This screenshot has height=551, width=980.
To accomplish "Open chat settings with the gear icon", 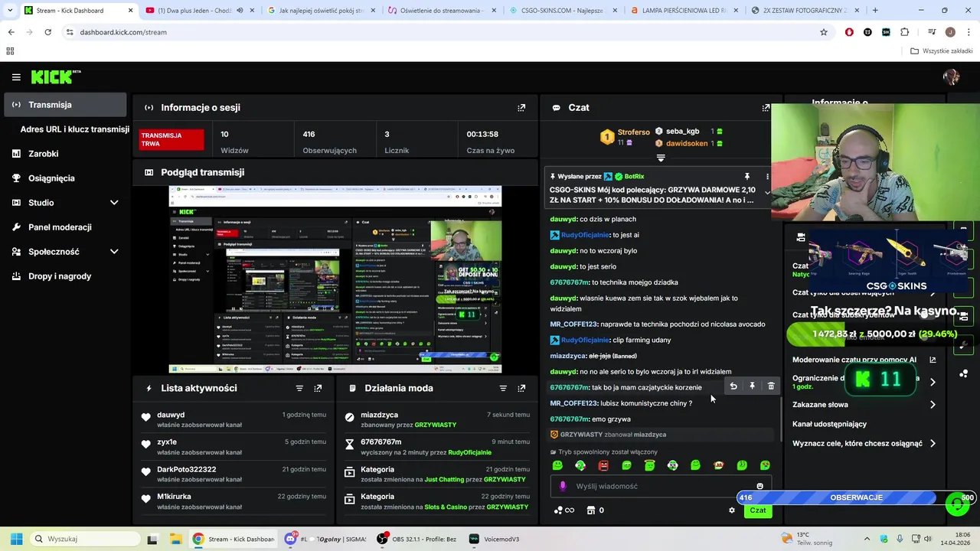I will (732, 510).
